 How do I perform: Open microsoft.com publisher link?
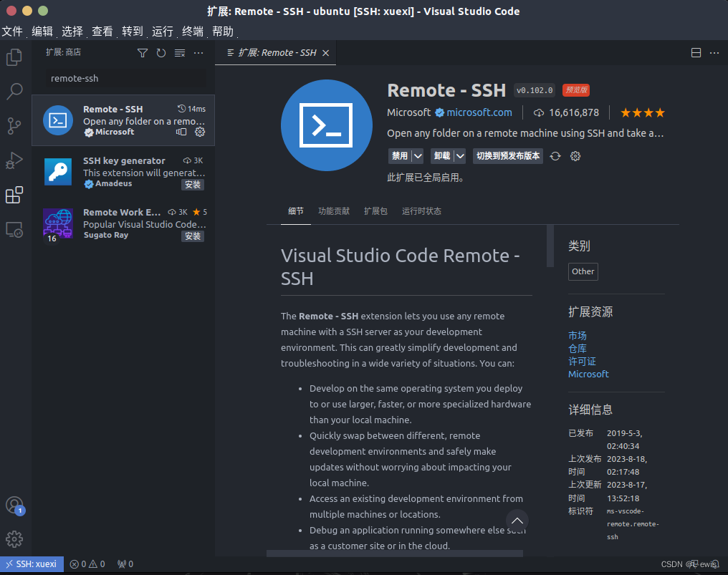[479, 112]
